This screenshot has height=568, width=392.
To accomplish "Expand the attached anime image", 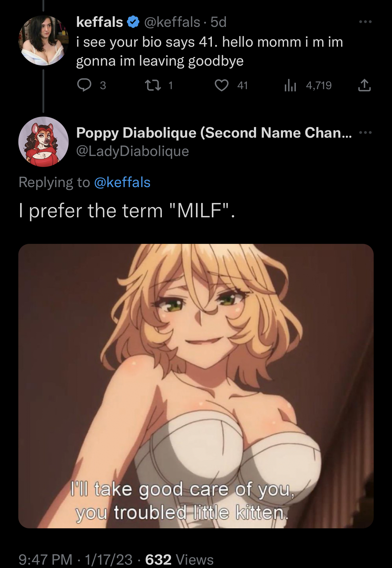I will pyautogui.click(x=196, y=386).
